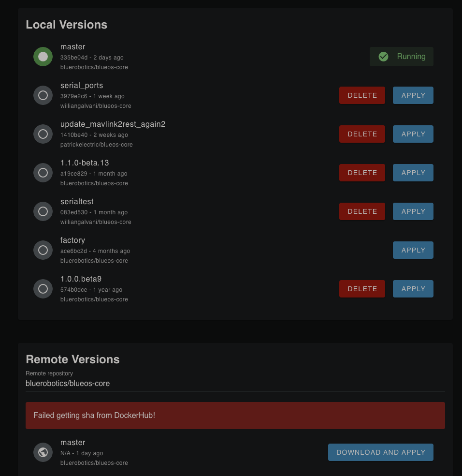Delete the serial_ports version
The width and height of the screenshot is (462, 476).
coord(362,95)
